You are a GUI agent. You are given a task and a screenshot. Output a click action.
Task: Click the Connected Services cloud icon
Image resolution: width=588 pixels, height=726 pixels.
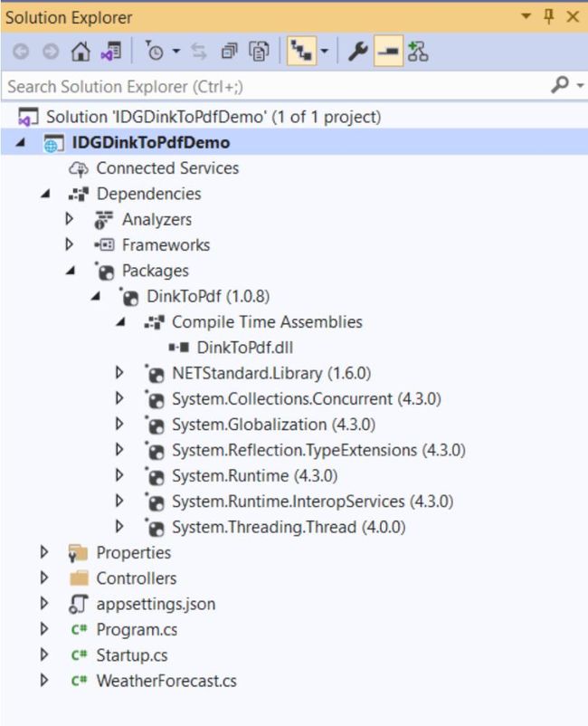(x=79, y=169)
